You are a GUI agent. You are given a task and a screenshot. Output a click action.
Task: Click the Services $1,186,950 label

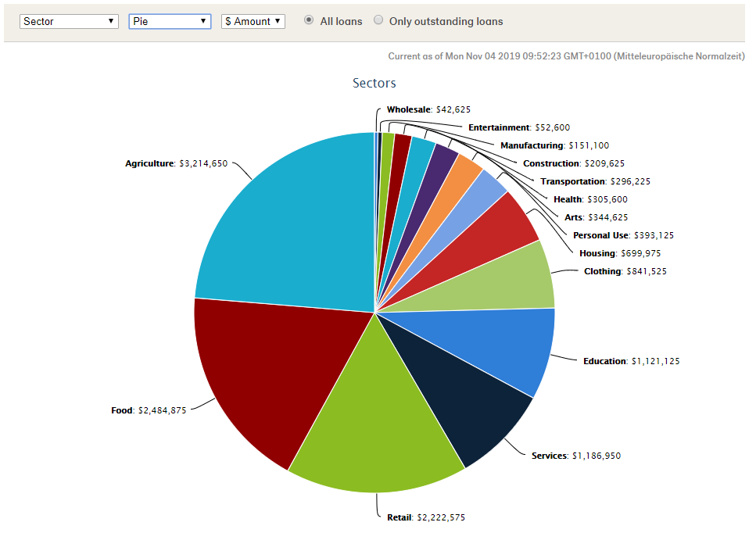click(x=576, y=456)
